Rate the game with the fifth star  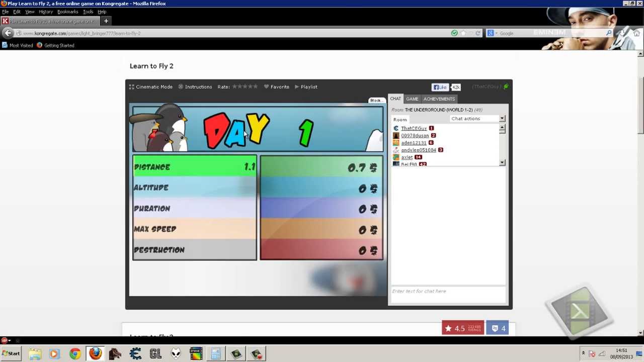(255, 86)
